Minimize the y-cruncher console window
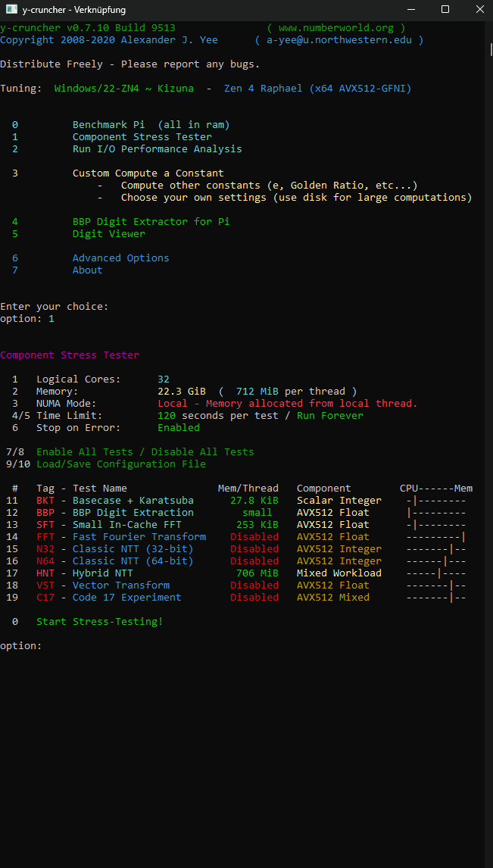The height and width of the screenshot is (868, 493). (410, 10)
